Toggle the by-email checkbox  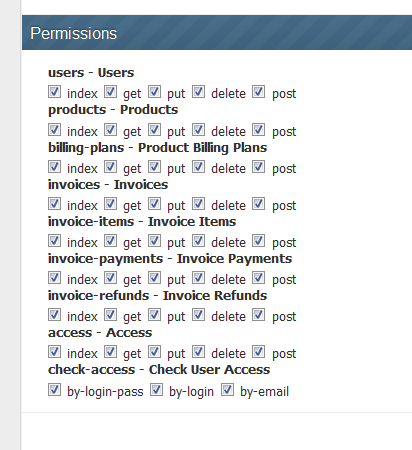227,390
